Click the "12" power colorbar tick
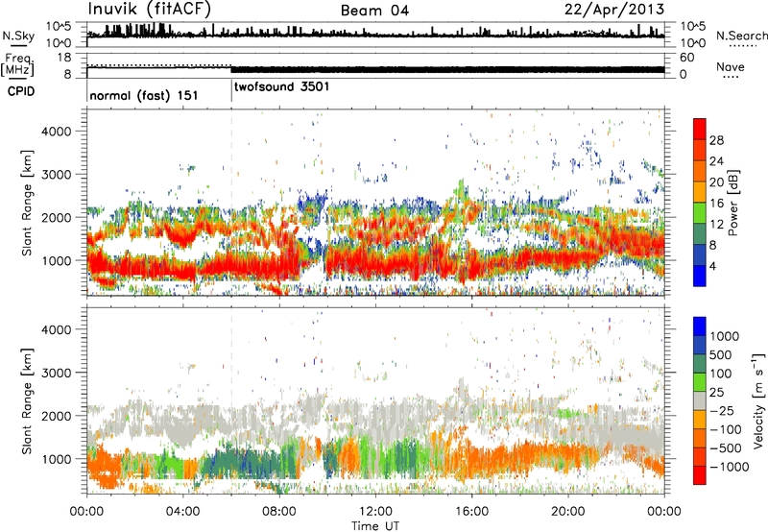The height and width of the screenshot is (532, 768). [x=716, y=225]
